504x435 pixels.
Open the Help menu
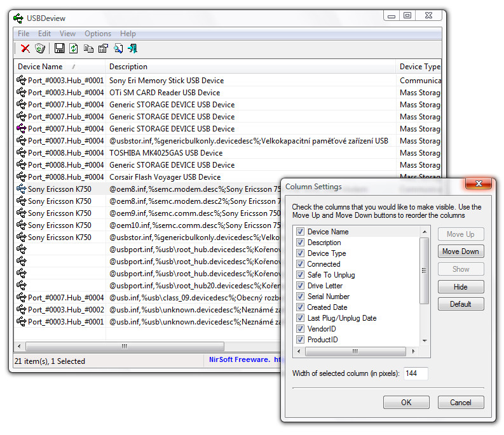[x=128, y=34]
